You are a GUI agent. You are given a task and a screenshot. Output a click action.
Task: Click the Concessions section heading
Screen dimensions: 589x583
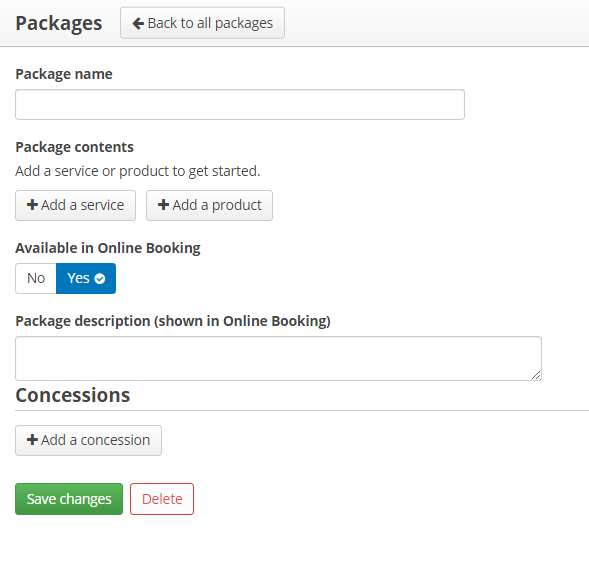(x=73, y=395)
